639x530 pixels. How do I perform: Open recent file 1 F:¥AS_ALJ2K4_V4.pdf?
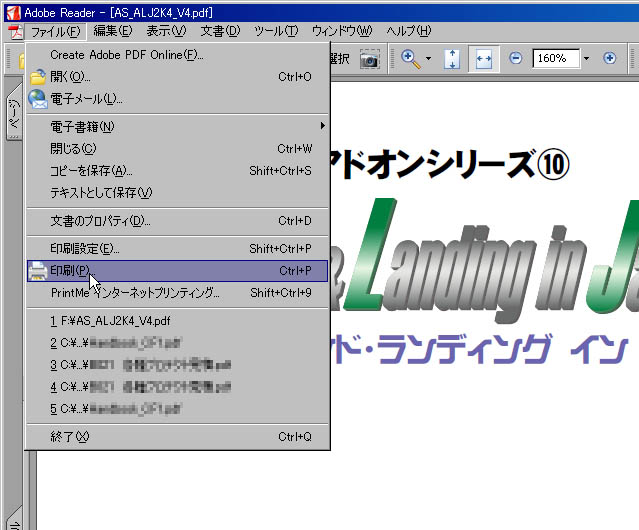coord(177,321)
